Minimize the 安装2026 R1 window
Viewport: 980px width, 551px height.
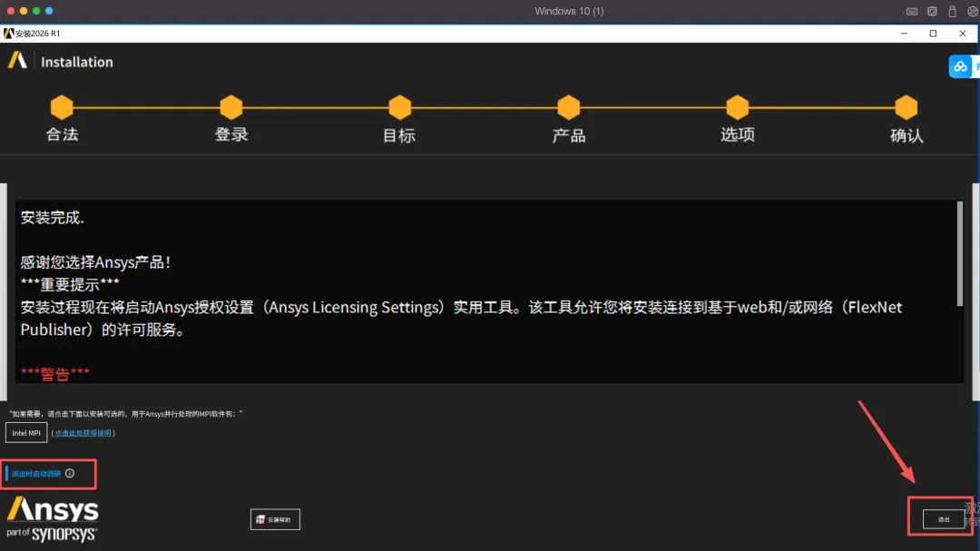point(904,34)
